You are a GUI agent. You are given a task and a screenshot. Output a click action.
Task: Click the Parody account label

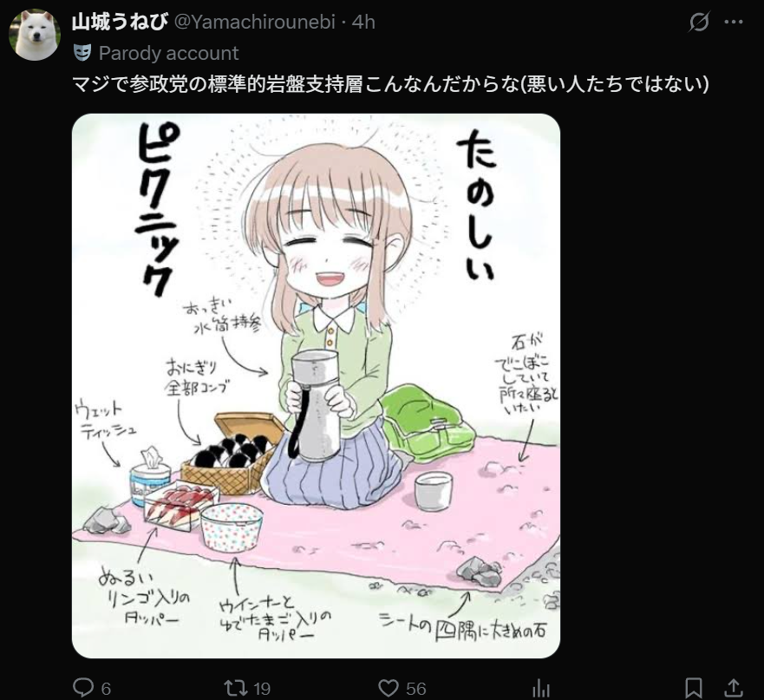point(168,53)
